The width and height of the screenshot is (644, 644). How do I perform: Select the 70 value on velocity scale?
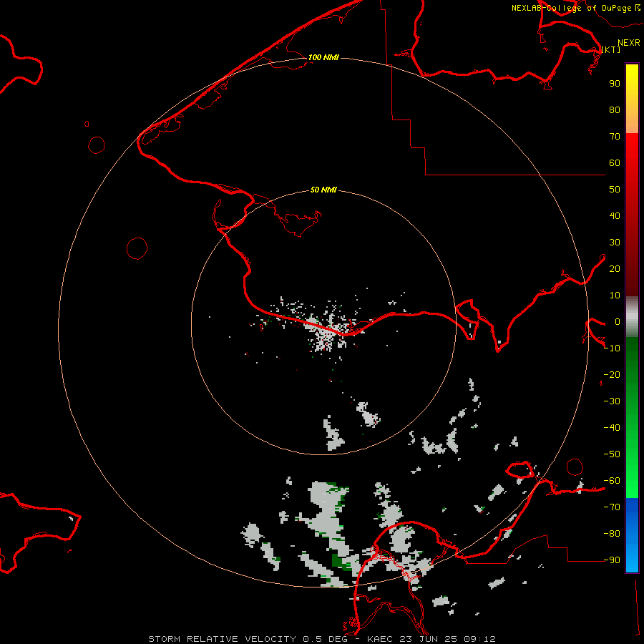click(615, 137)
